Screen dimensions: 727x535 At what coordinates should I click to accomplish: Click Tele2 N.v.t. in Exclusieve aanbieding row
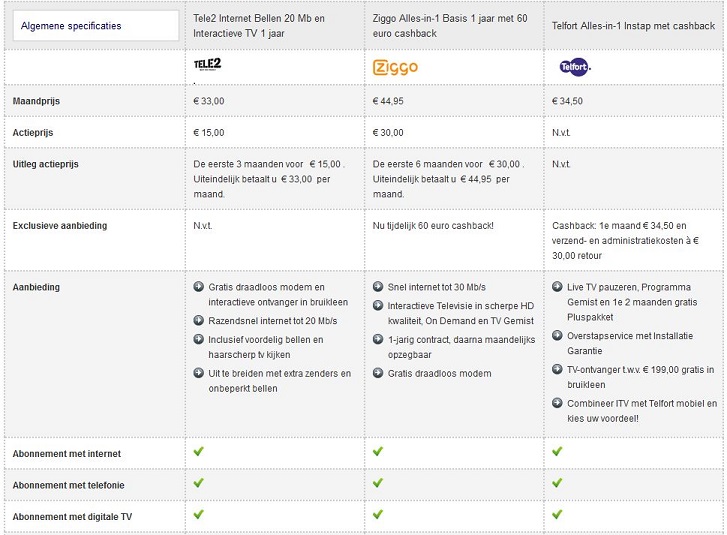click(203, 226)
